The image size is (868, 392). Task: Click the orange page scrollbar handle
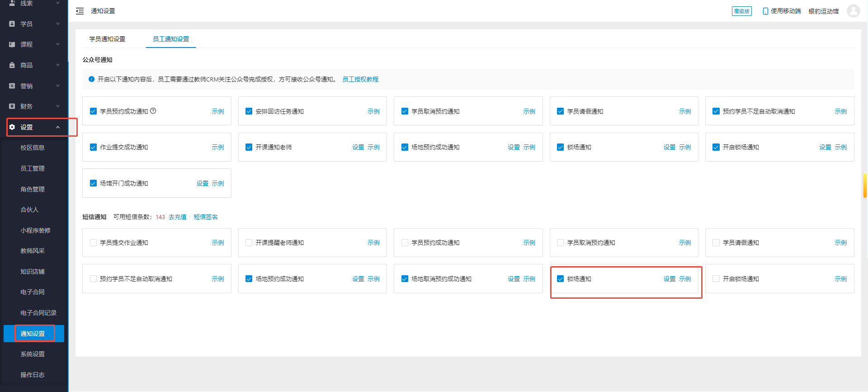point(865,185)
